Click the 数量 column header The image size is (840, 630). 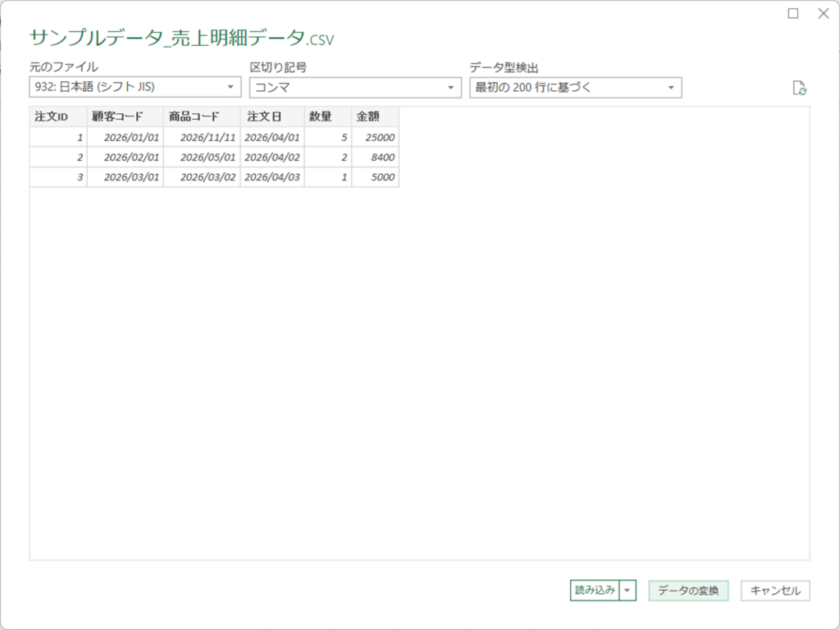[x=327, y=116]
